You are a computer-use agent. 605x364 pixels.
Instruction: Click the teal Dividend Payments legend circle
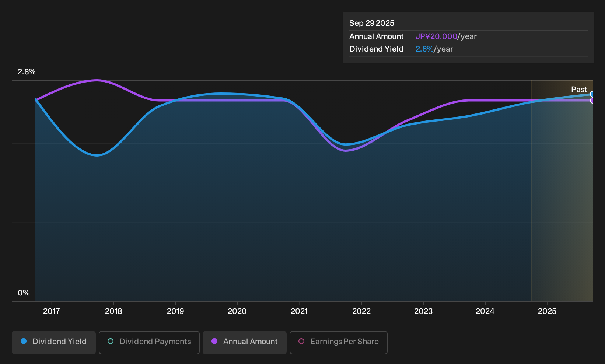pos(111,342)
